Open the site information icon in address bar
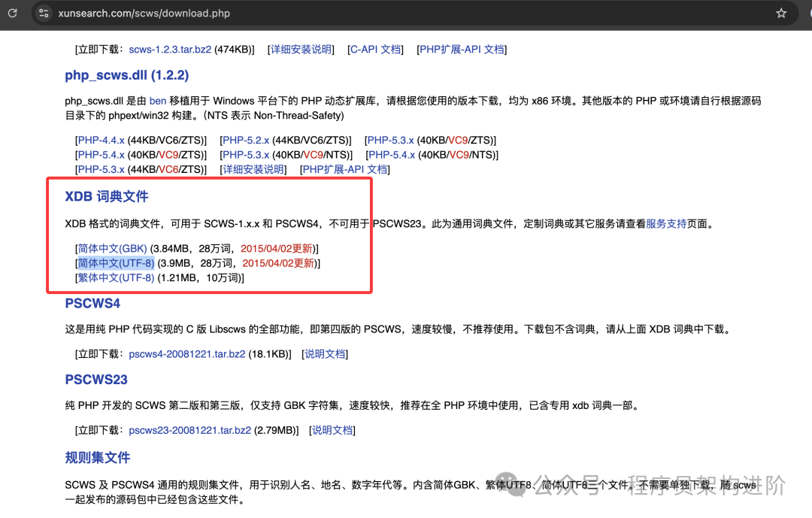The height and width of the screenshot is (518, 812). coord(44,13)
